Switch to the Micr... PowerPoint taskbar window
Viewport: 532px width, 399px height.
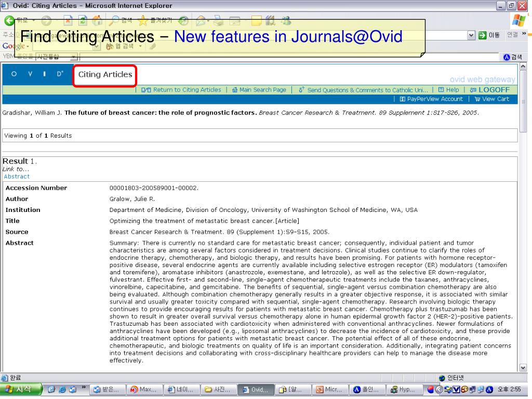(x=329, y=390)
